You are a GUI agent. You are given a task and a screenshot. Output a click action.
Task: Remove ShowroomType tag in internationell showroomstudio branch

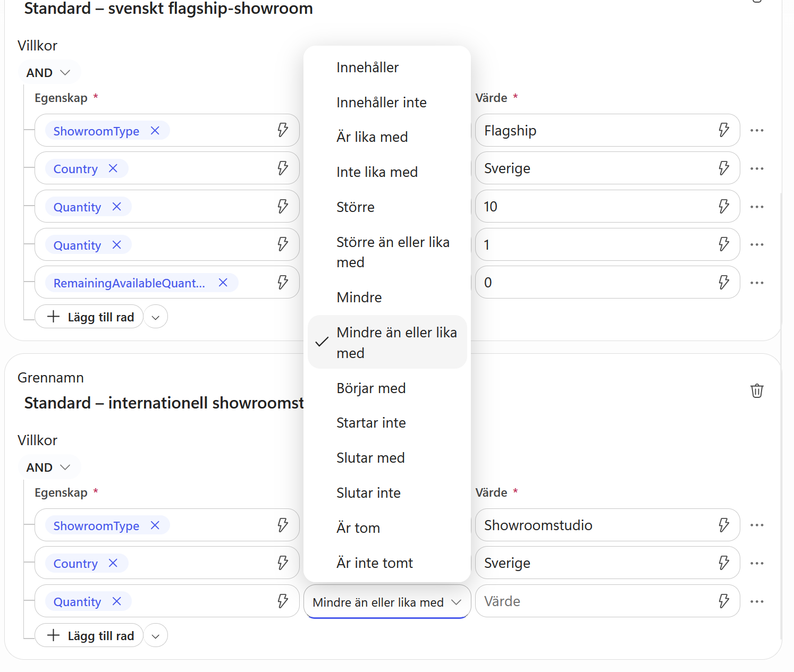coord(155,525)
